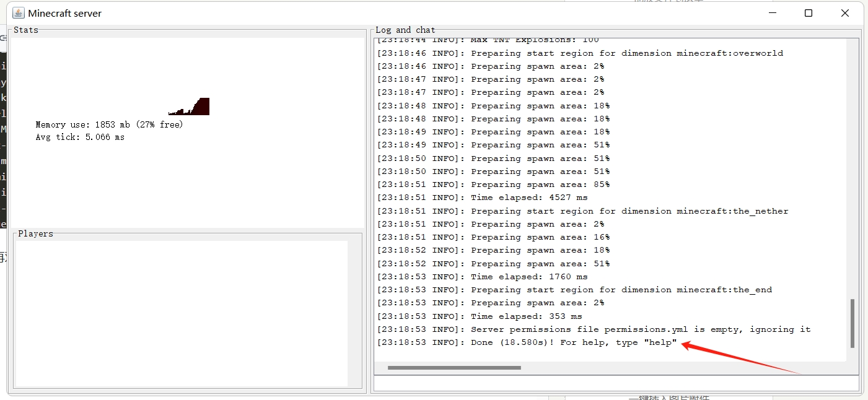Image resolution: width=868 pixels, height=400 pixels.
Task: Click the "Log and chat" panel label
Action: tap(405, 30)
